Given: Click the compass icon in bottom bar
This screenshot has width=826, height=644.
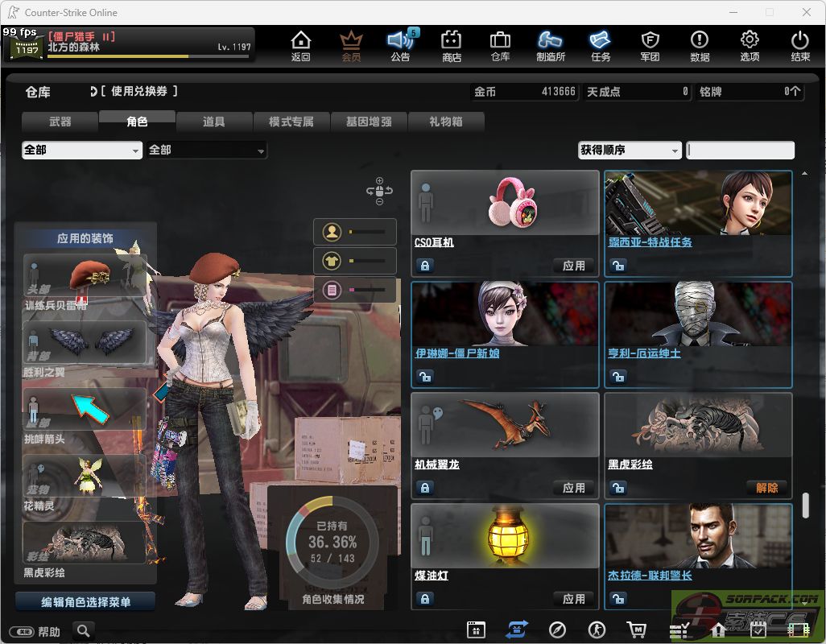Looking at the screenshot, I should pyautogui.click(x=557, y=630).
